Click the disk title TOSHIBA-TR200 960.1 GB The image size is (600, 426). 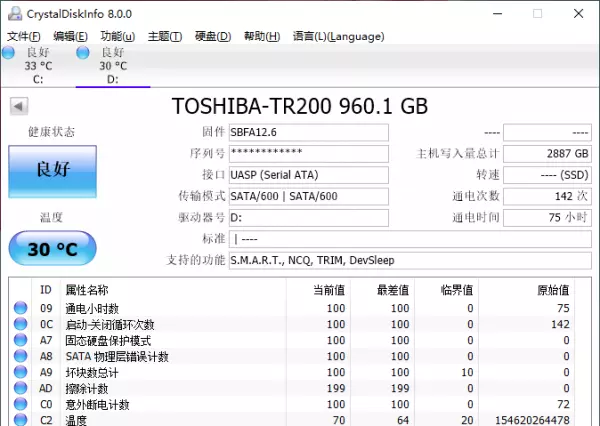click(300, 106)
